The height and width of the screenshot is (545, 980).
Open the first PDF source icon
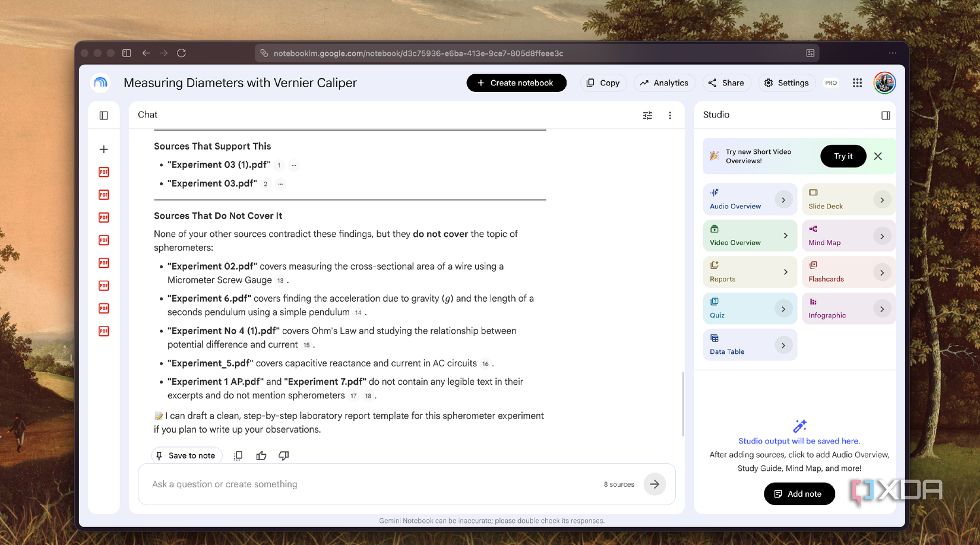tap(104, 172)
